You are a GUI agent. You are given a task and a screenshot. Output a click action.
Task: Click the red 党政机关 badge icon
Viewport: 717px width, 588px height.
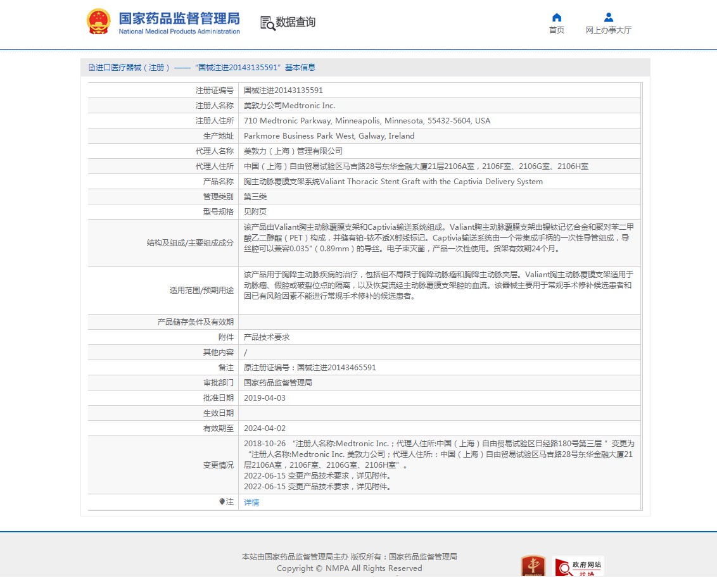tap(533, 566)
